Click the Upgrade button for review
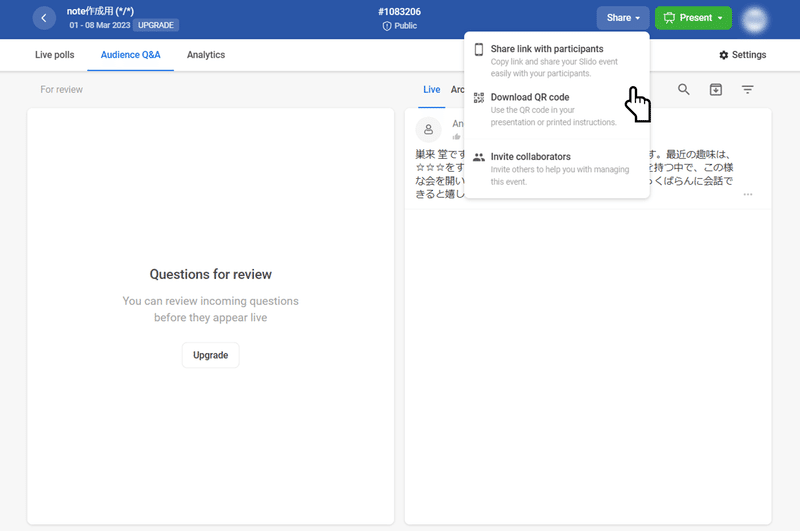The image size is (800, 531). coord(211,355)
